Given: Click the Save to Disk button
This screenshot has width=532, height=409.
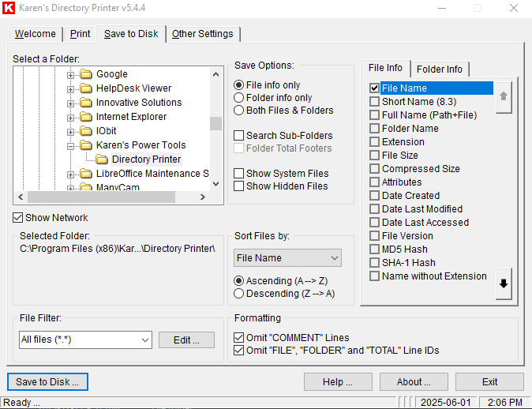Looking at the screenshot, I should pyautogui.click(x=47, y=382).
